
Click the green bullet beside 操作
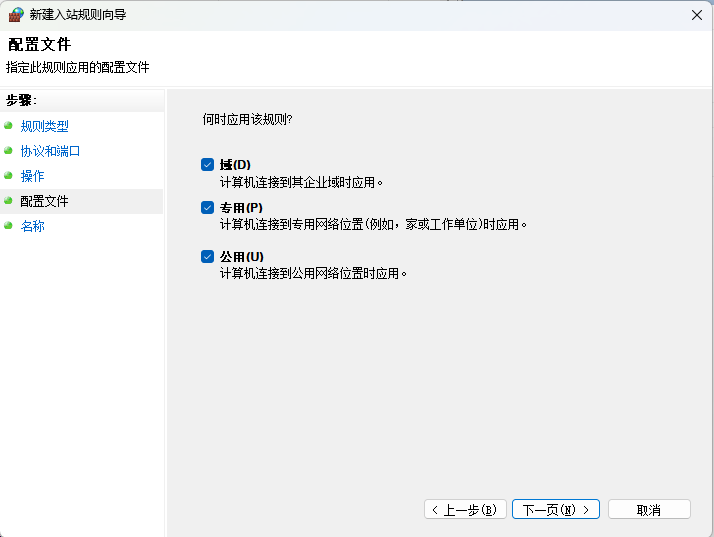pyautogui.click(x=8, y=175)
